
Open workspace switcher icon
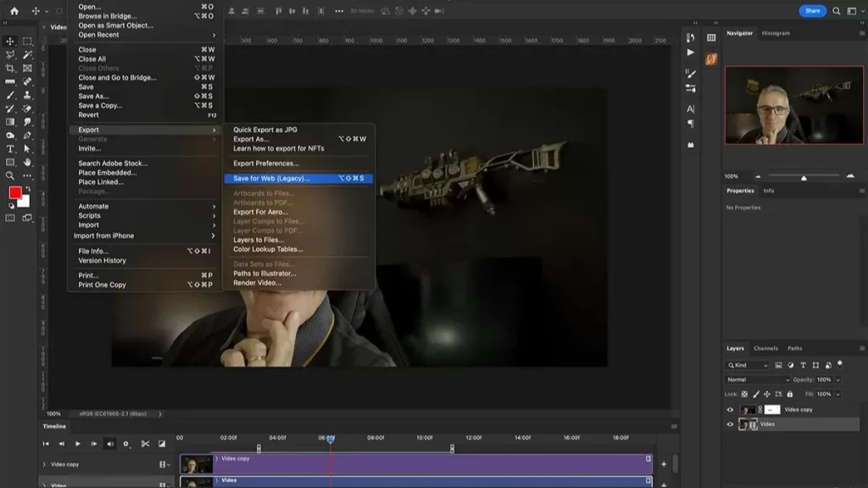[x=851, y=11]
